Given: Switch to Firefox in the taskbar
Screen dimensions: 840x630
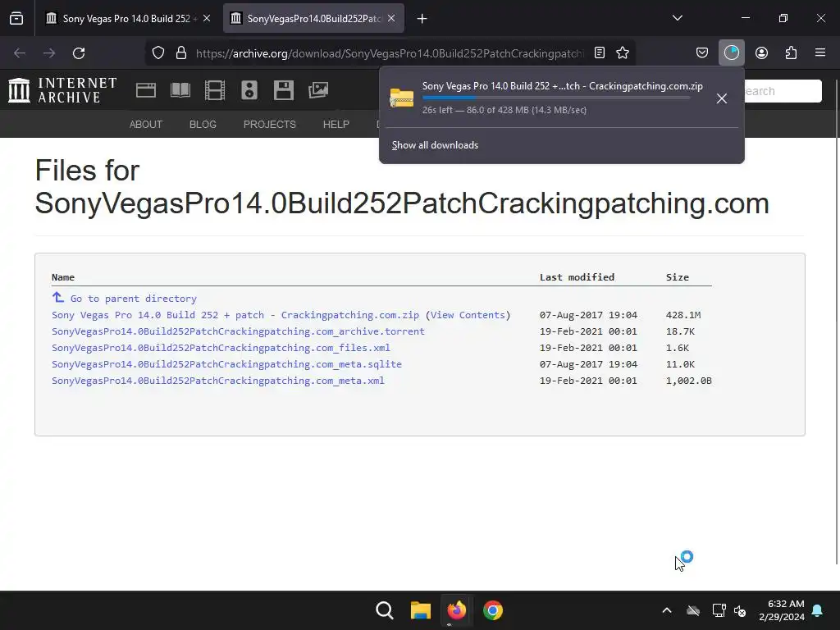Looking at the screenshot, I should pyautogui.click(x=456, y=610).
